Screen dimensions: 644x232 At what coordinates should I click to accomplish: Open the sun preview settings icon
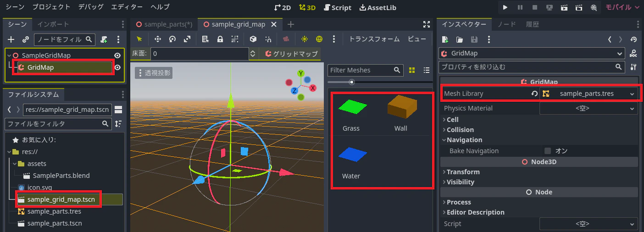click(x=304, y=39)
